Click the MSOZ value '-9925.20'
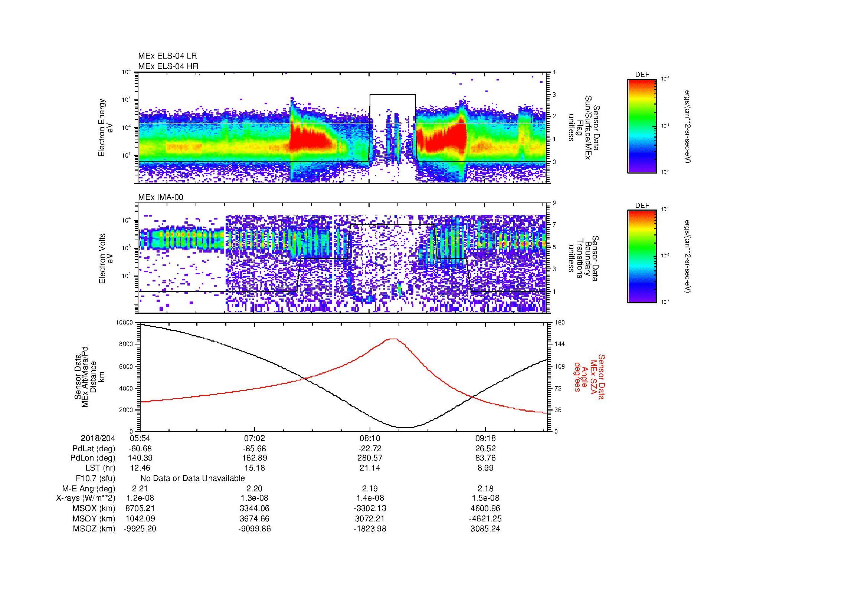868x613 pixels. (140, 529)
